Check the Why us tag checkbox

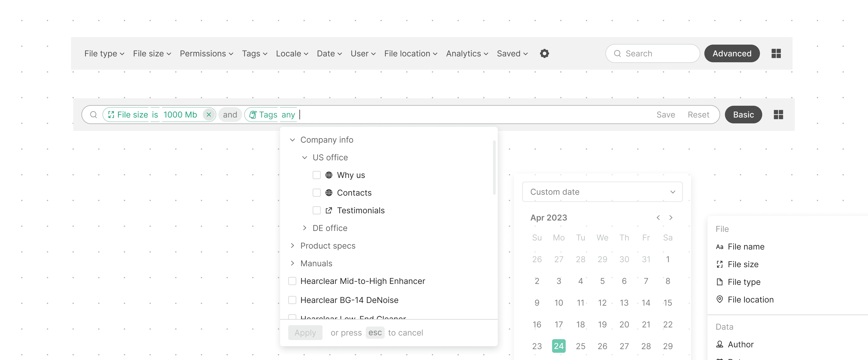pyautogui.click(x=316, y=175)
